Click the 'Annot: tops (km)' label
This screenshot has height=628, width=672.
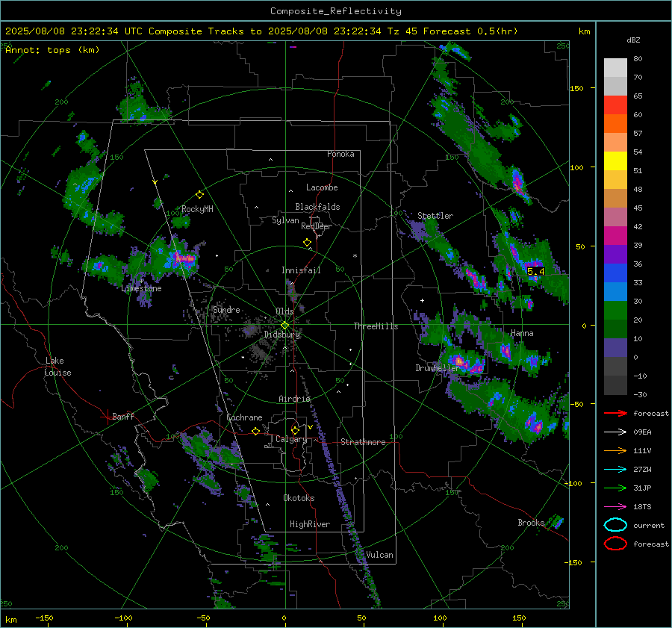point(52,50)
